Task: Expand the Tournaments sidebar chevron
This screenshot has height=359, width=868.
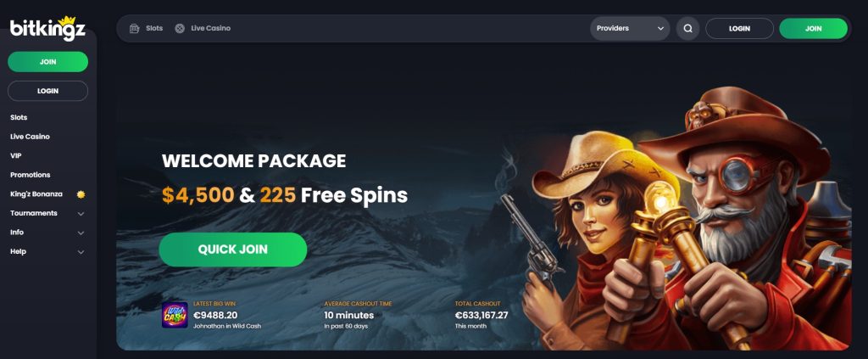Action: [81, 214]
